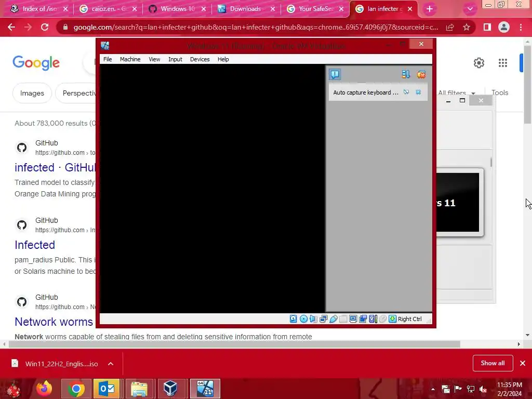
Task: Open File Explorer from the taskbar
Action: (x=139, y=389)
